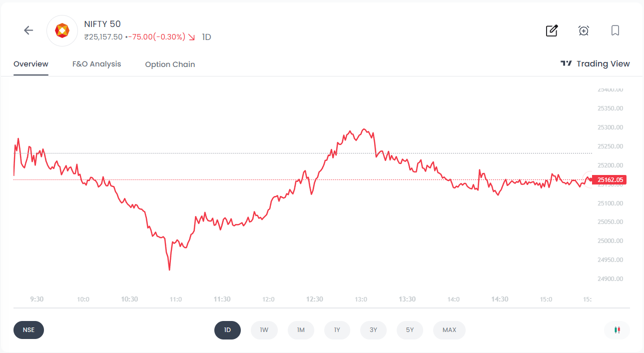Set a price alert with alarm icon
The image size is (644, 353).
[584, 30]
